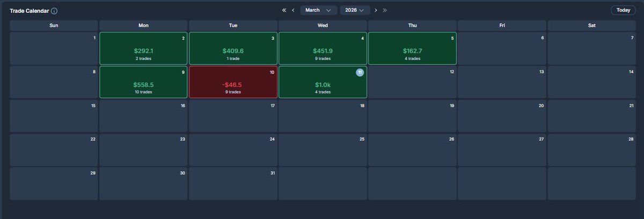This screenshot has height=219, width=644.
Task: Click the '1 trade' label on March 3
Action: [x=233, y=58]
